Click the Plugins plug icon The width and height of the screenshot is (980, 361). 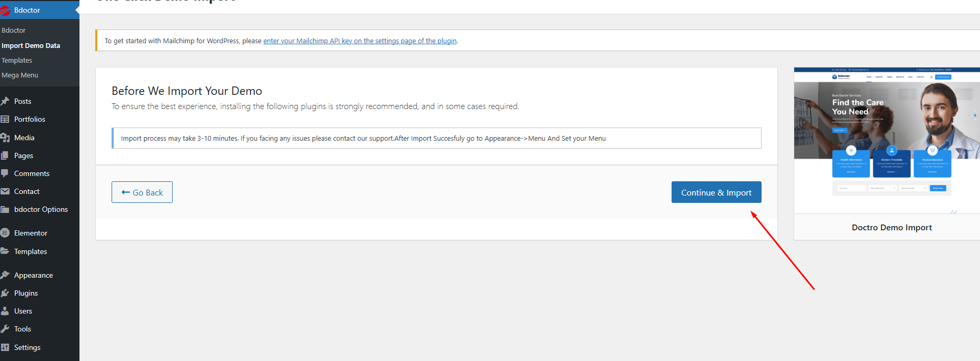pos(5,293)
